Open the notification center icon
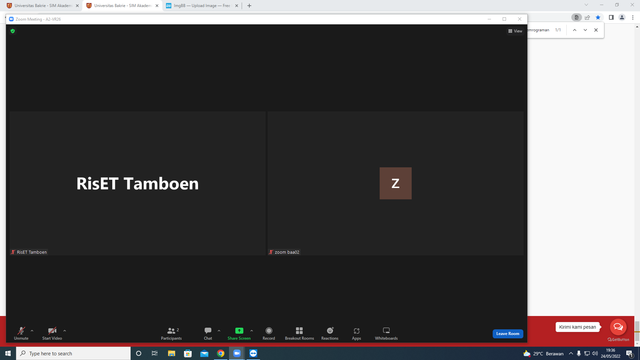This screenshot has width=640, height=360. pyautogui.click(x=630, y=353)
